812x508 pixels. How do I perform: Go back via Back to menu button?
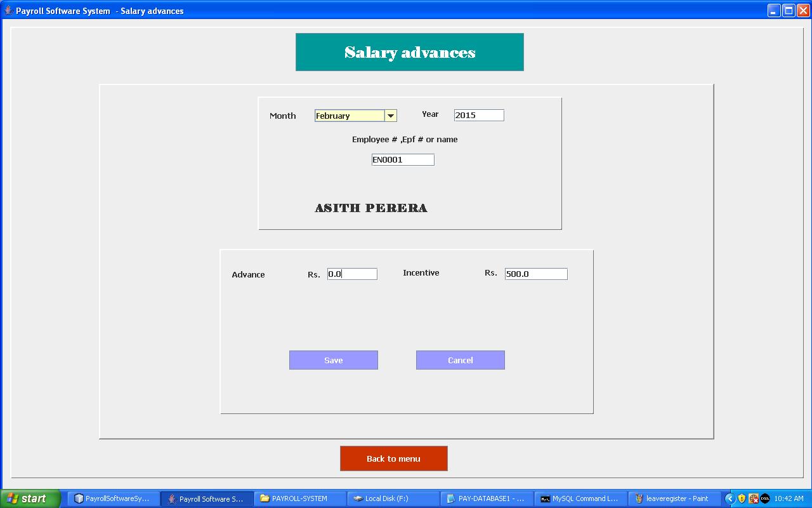point(393,458)
